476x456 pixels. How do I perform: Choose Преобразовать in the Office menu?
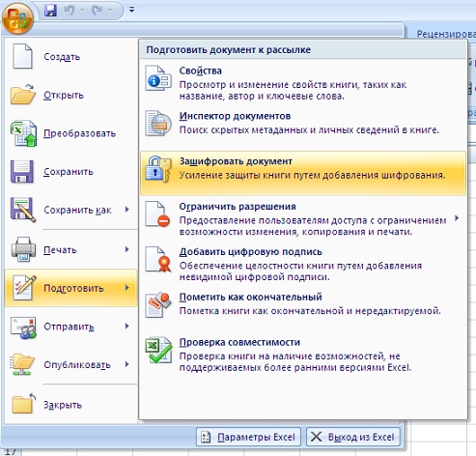tap(71, 133)
